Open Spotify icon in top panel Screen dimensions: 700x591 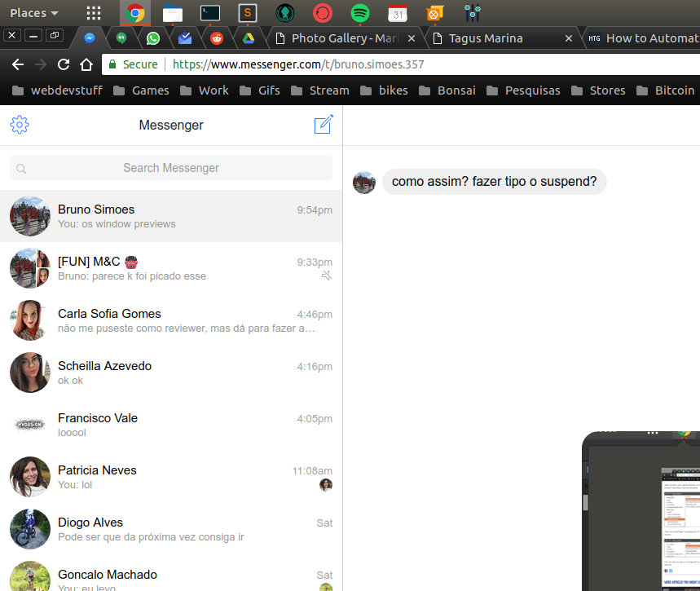click(360, 13)
